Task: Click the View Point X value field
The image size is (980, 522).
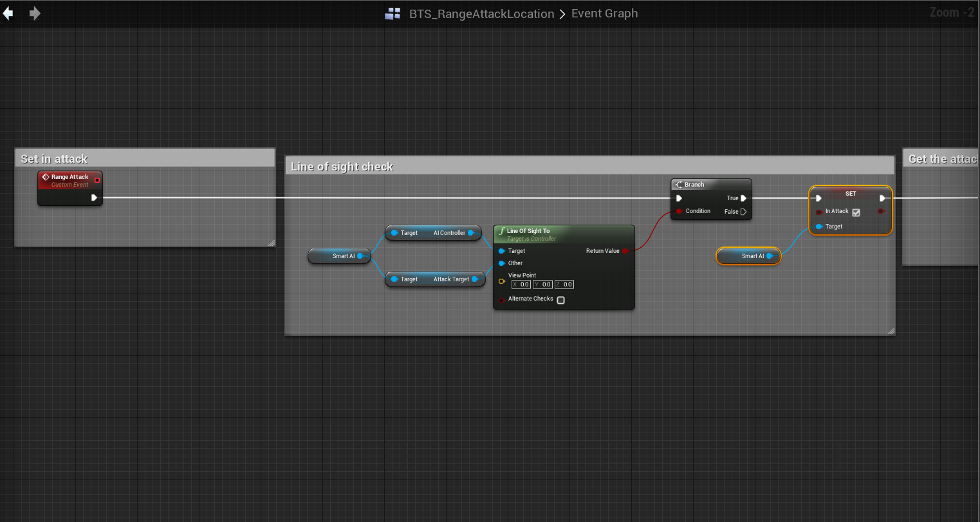Action: tap(521, 284)
